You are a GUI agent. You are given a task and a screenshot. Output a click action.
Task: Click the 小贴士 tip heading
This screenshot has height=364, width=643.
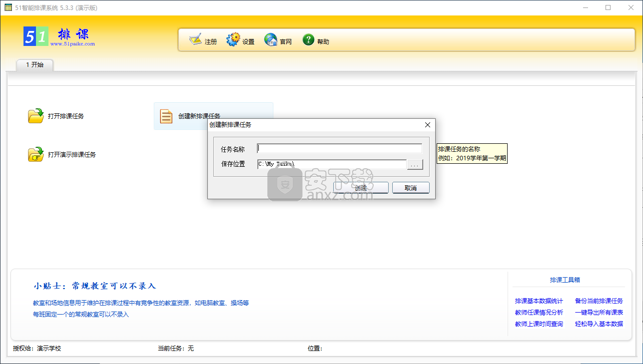point(95,286)
